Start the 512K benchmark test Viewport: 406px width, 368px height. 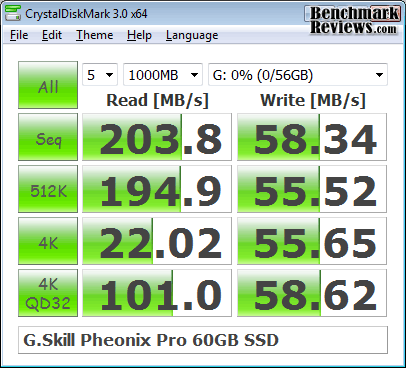click(x=48, y=189)
